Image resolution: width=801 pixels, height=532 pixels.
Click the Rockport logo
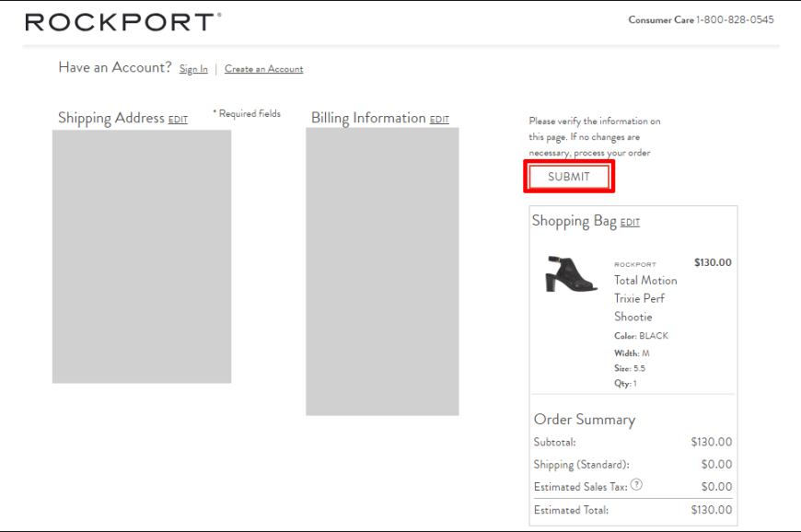click(x=123, y=22)
